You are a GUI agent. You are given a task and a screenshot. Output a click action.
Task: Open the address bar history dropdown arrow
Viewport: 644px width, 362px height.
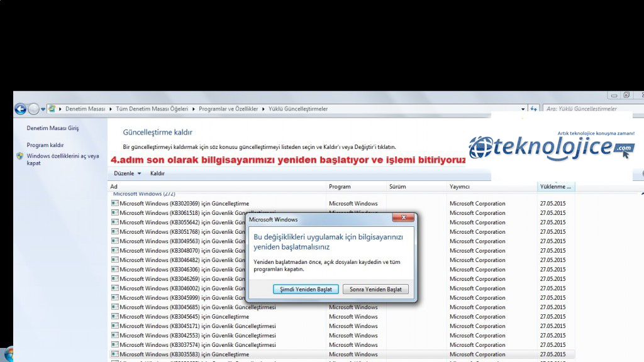[x=523, y=109]
